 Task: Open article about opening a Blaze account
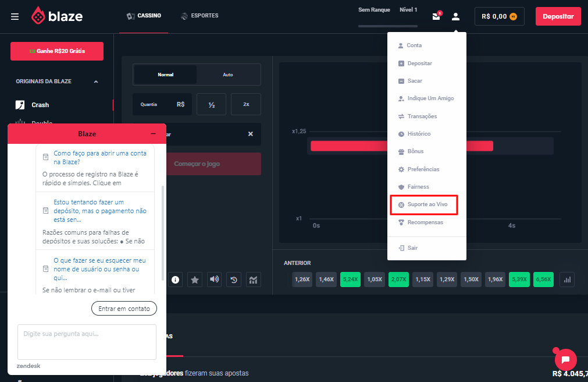point(100,158)
